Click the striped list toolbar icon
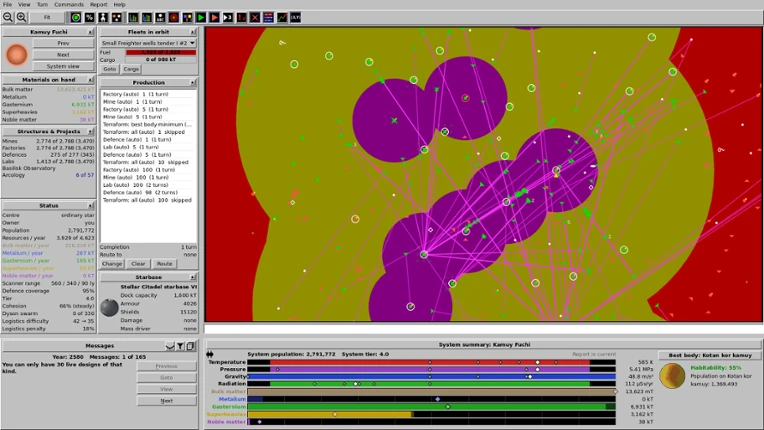This screenshot has width=764, height=430. coord(268,18)
